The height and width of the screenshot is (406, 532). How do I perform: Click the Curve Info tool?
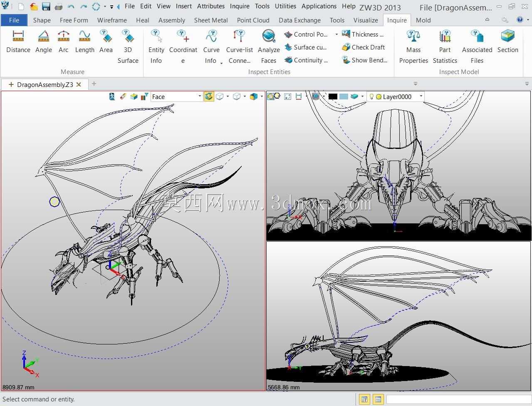pyautogui.click(x=211, y=47)
